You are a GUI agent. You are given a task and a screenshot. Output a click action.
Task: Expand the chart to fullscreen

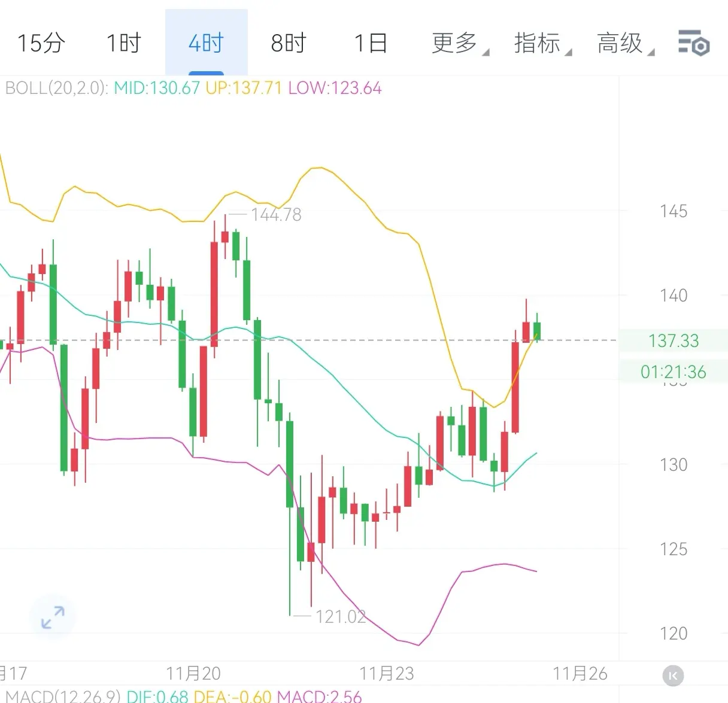coord(53,617)
